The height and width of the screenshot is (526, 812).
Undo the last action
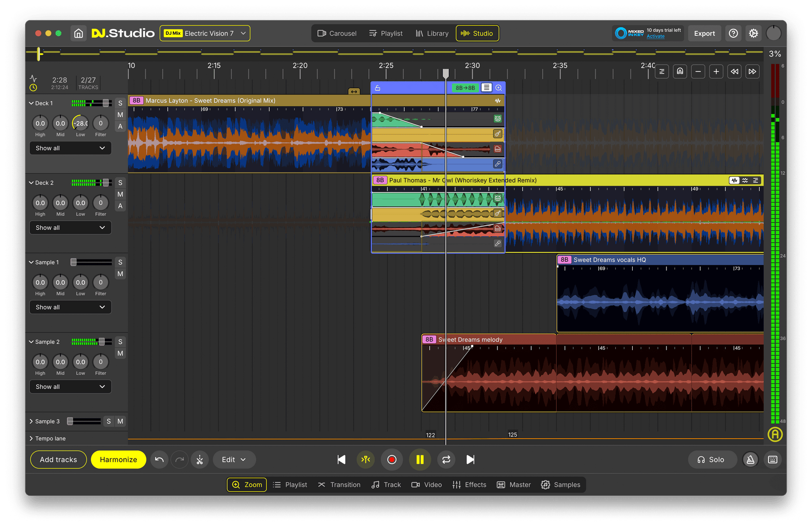pyautogui.click(x=159, y=460)
